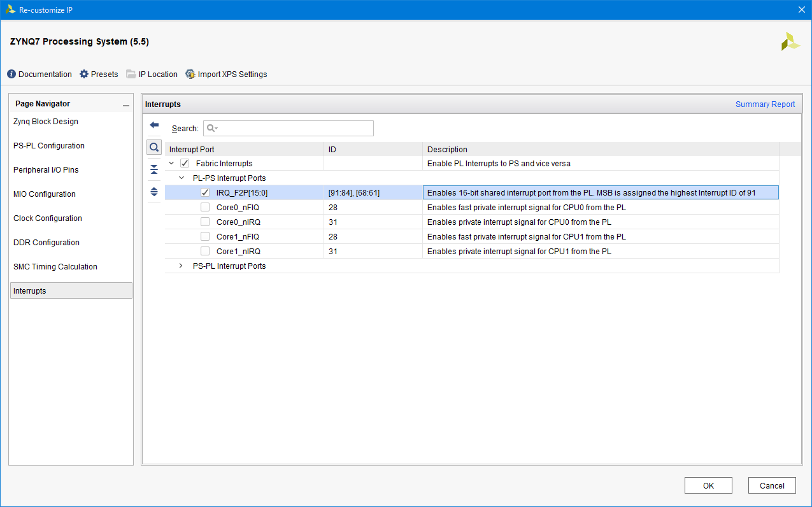Click the back arrow in Interrupts toolbar

(154, 125)
